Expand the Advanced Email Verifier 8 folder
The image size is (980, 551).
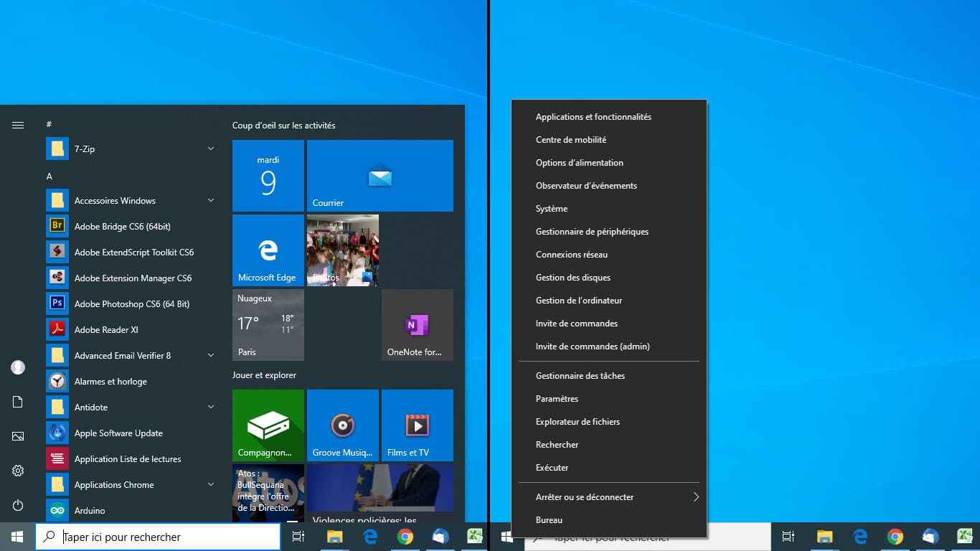tap(210, 356)
